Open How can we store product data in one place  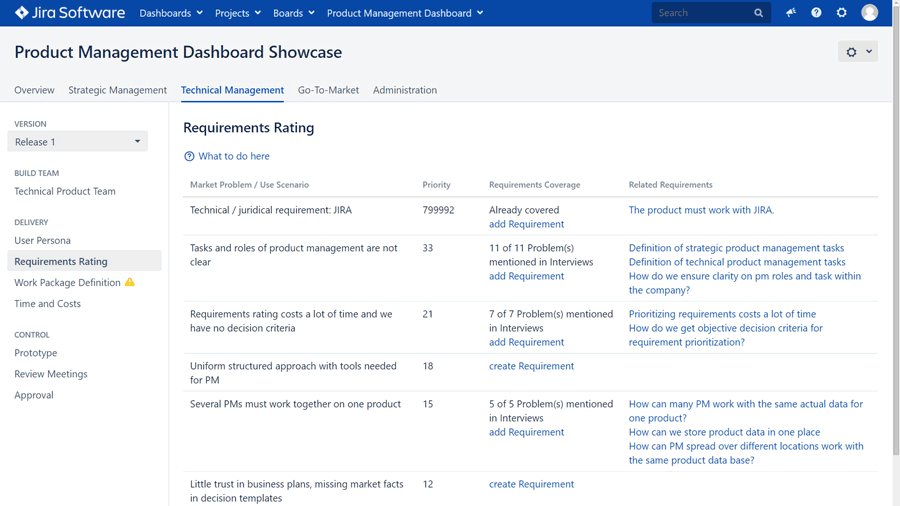click(x=724, y=432)
